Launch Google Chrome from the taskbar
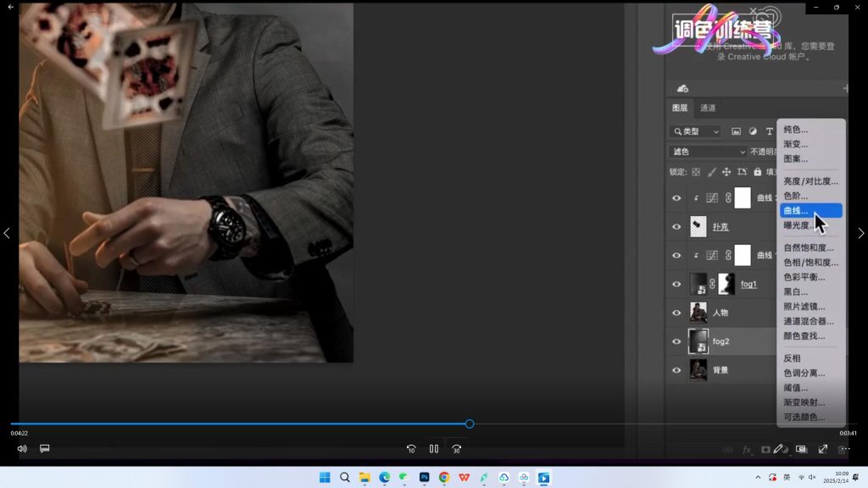 (444, 478)
